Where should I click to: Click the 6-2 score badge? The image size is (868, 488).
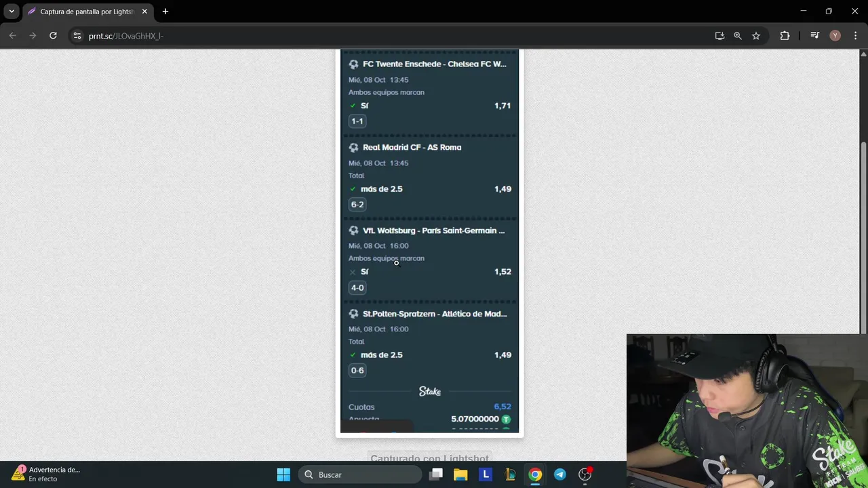point(357,204)
